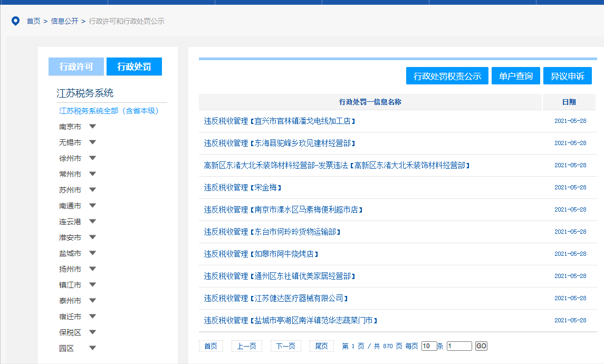This screenshot has height=364, width=604.
Task: Expand the 扬州市 dropdown arrow
Action: tap(92, 269)
